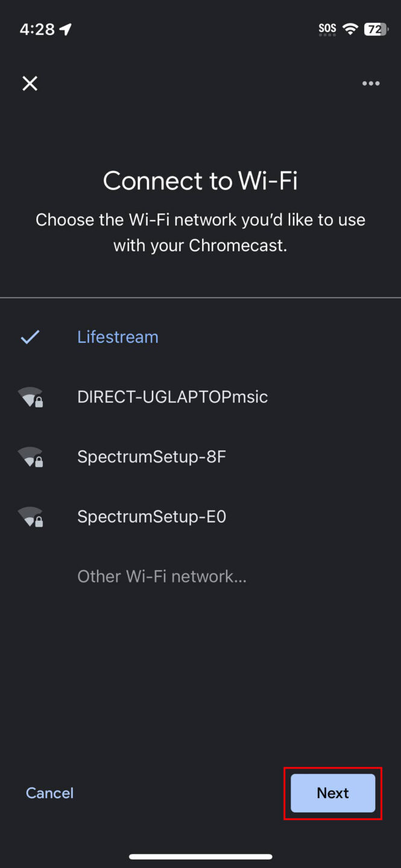Select SpectrumSetup-E0 from the list

[151, 517]
